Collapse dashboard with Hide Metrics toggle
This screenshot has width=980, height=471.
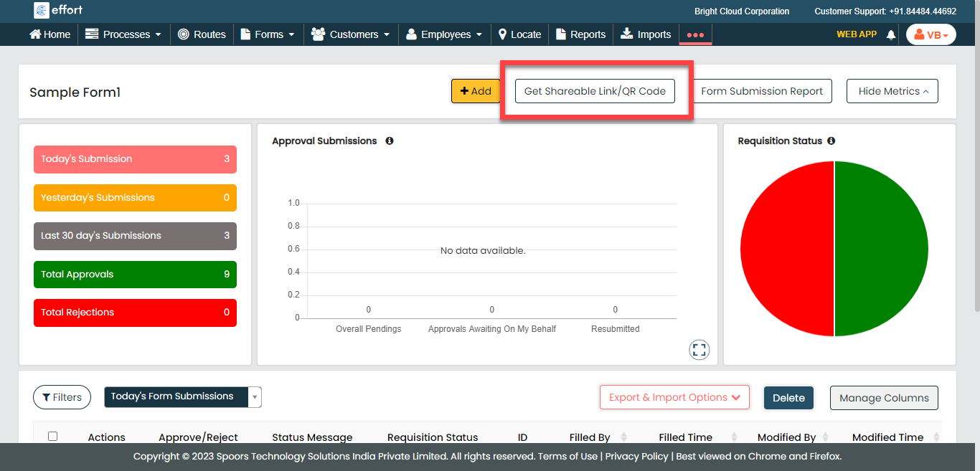click(892, 91)
